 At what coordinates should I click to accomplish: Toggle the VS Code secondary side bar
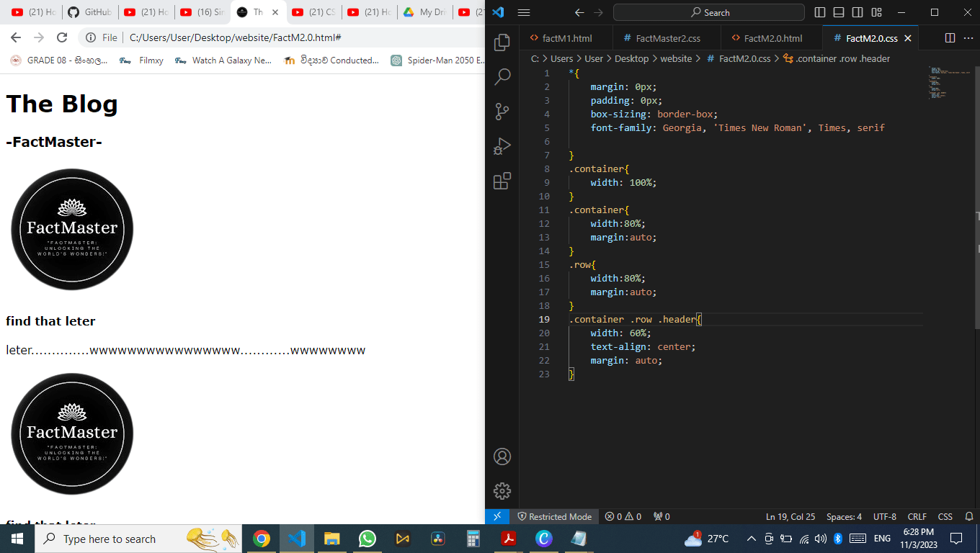point(857,12)
